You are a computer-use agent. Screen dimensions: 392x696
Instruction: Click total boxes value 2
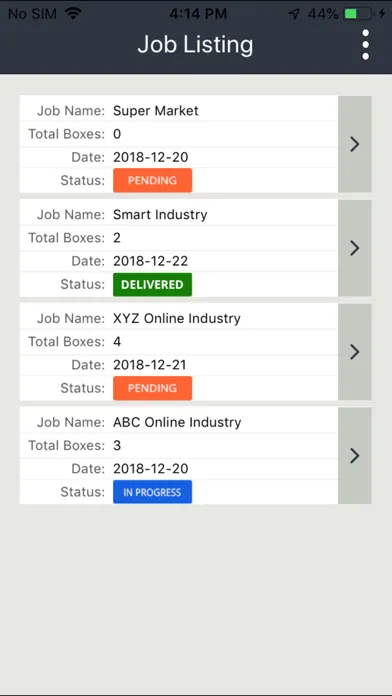coord(117,238)
